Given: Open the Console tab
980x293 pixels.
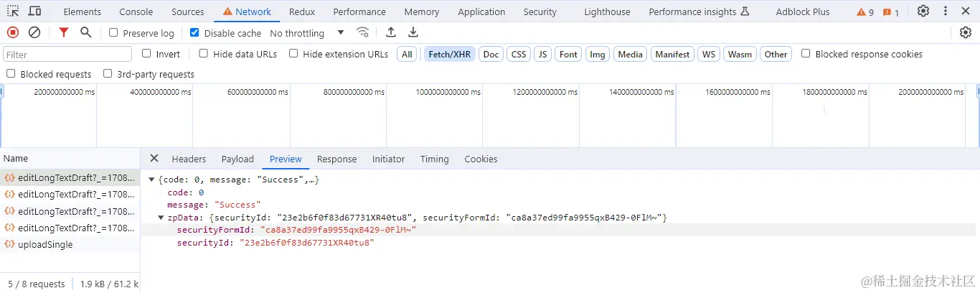Looking at the screenshot, I should click(136, 11).
